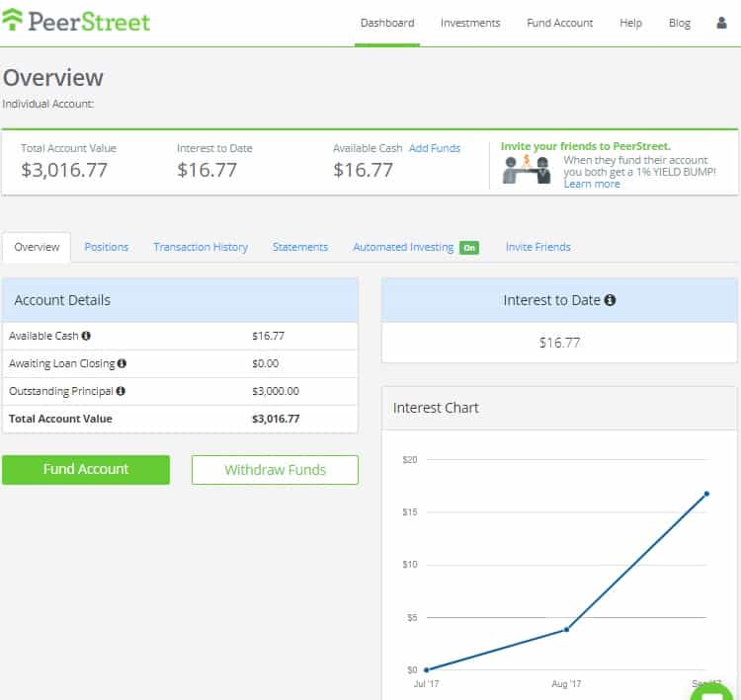Click the Individual Account label
741x700 pixels.
pyautogui.click(x=48, y=104)
